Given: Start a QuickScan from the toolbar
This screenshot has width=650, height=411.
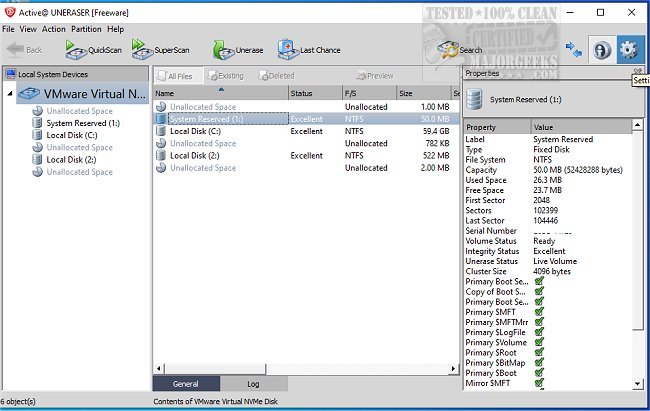Looking at the screenshot, I should (x=93, y=50).
